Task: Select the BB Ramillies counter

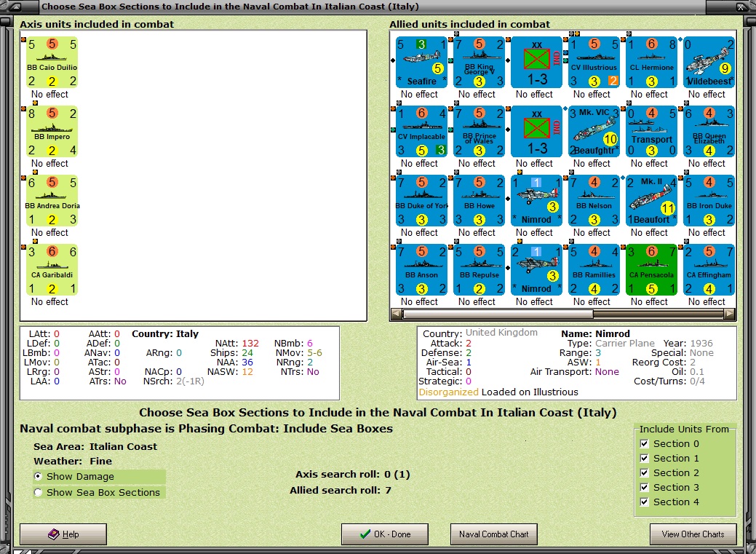Action: [x=594, y=269]
